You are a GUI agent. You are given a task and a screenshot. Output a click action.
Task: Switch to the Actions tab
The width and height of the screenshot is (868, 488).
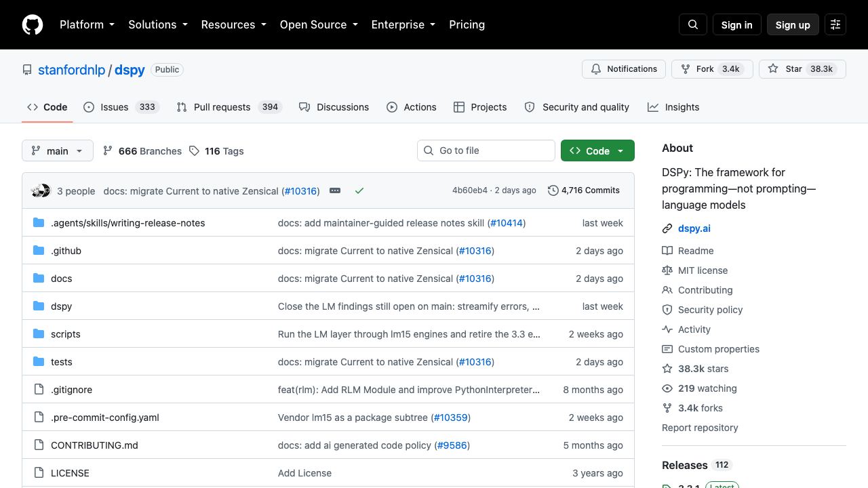tap(412, 107)
